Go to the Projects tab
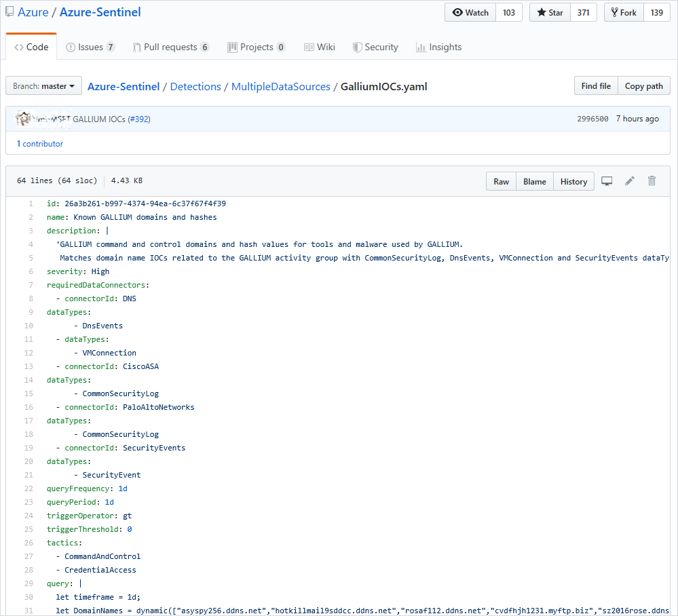 (x=256, y=47)
